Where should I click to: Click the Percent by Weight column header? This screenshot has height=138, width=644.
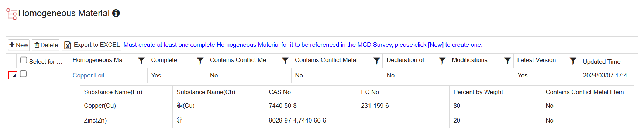pyautogui.click(x=478, y=92)
